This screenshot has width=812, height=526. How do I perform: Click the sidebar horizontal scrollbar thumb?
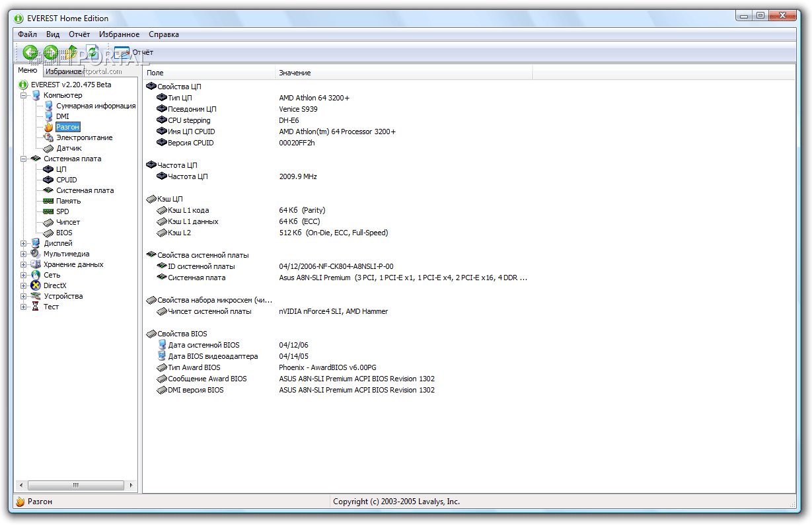75,485
